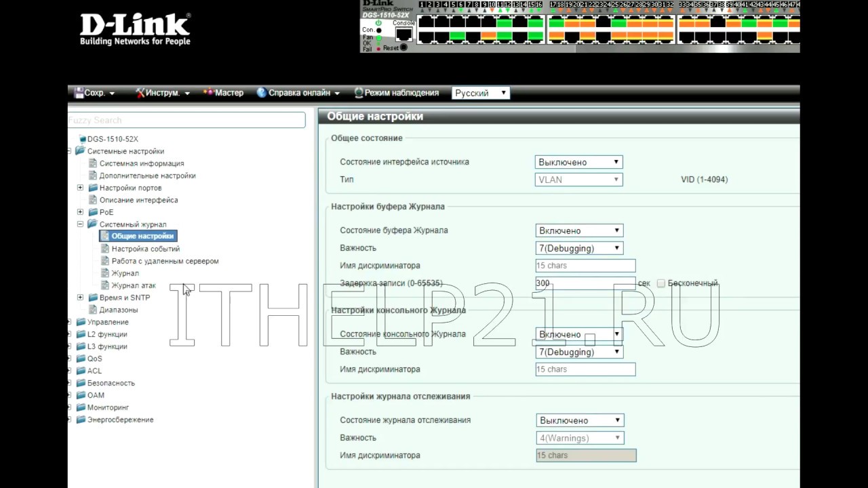Expand the Настройки портов tree node
868x488 pixels.
80,188
